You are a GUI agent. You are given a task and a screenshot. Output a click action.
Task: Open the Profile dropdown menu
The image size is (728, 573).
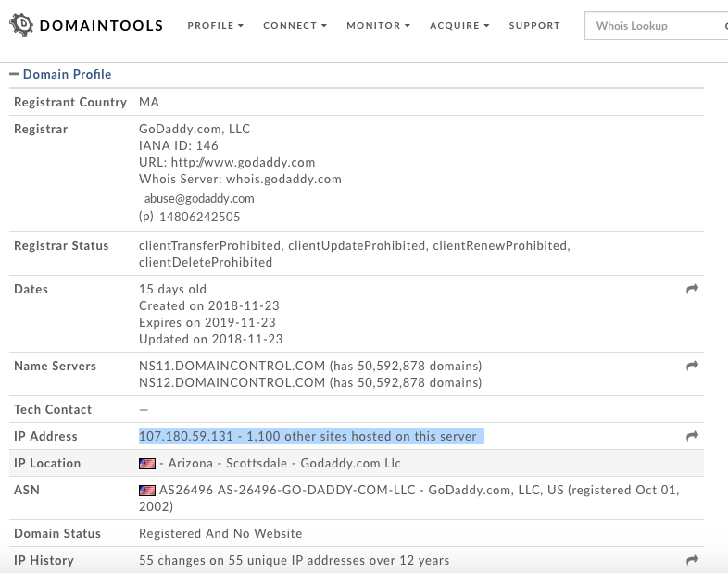[x=215, y=26]
